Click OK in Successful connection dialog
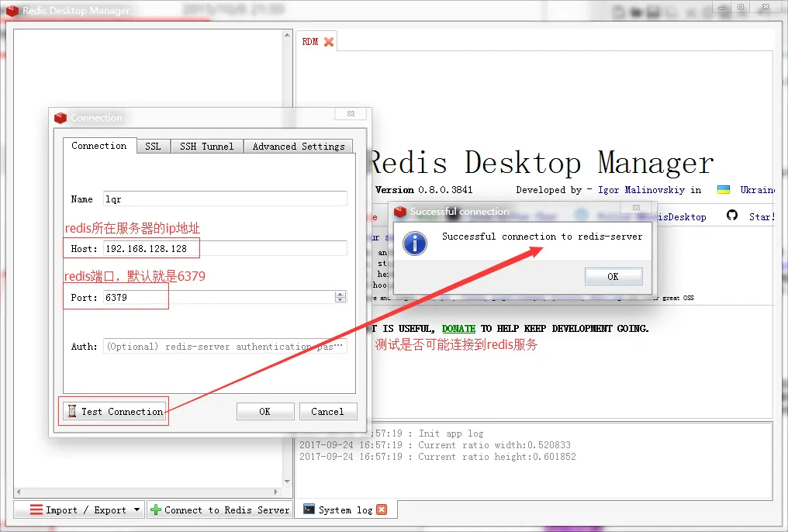This screenshot has width=788, height=532. pos(613,276)
